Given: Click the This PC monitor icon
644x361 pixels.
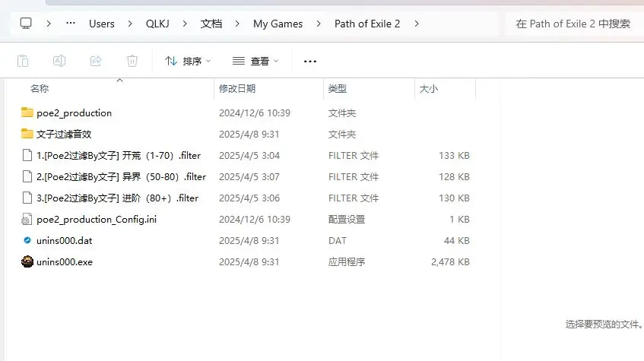Looking at the screenshot, I should point(26,24).
